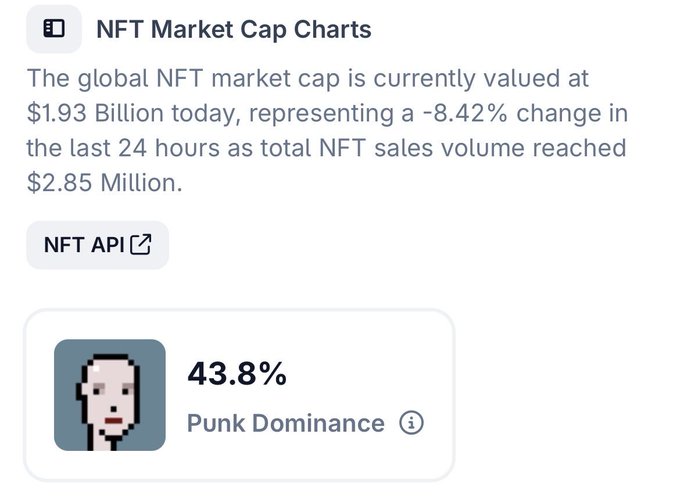Toggle the sidebar panel icon beside the heading

(54, 29)
